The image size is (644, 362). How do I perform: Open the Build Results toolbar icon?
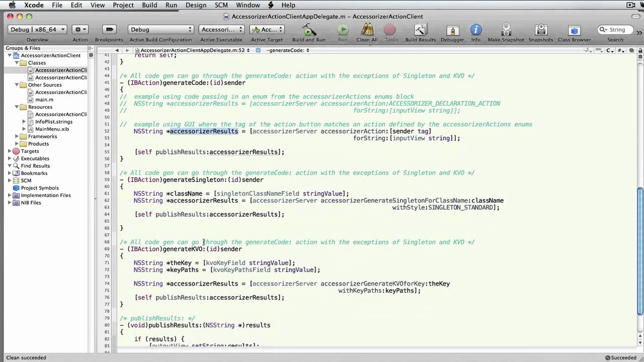click(x=421, y=30)
